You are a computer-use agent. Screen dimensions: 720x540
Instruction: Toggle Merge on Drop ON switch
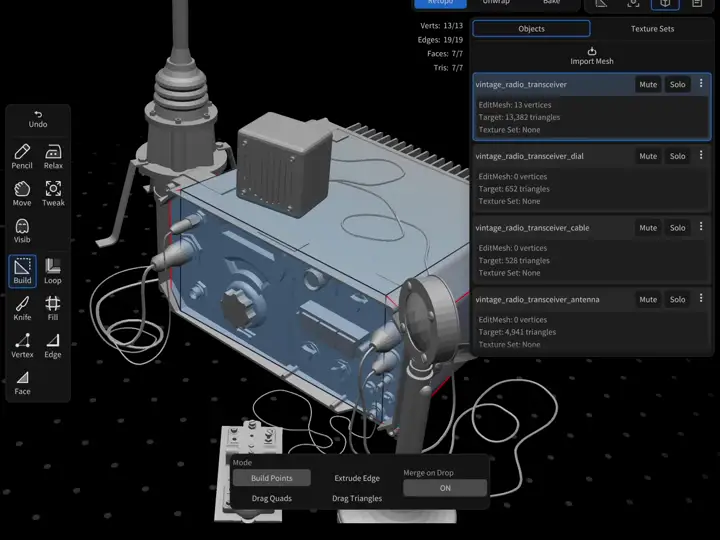coord(444,488)
